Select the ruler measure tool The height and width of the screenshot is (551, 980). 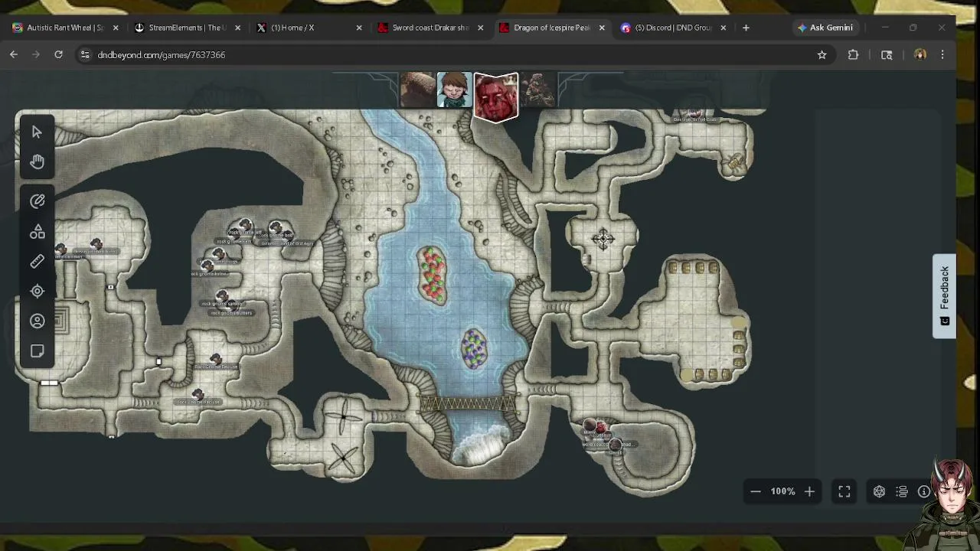pyautogui.click(x=37, y=262)
